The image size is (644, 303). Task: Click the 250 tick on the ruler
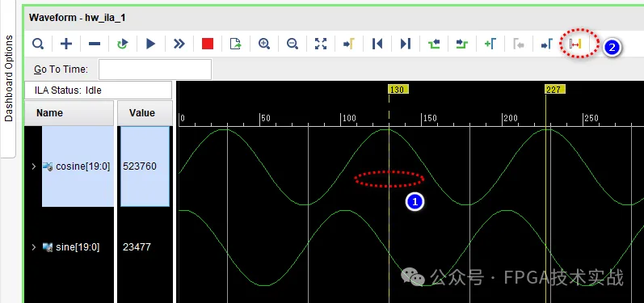[591, 119]
